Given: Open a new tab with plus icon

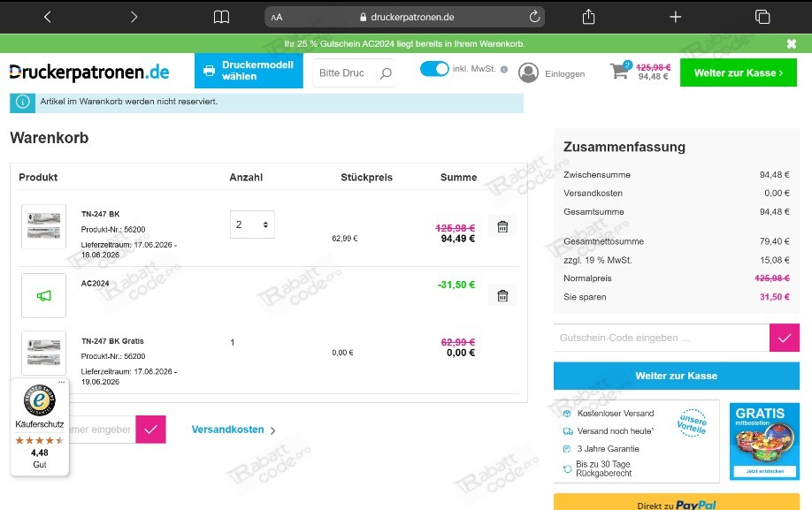Looking at the screenshot, I should [x=675, y=17].
